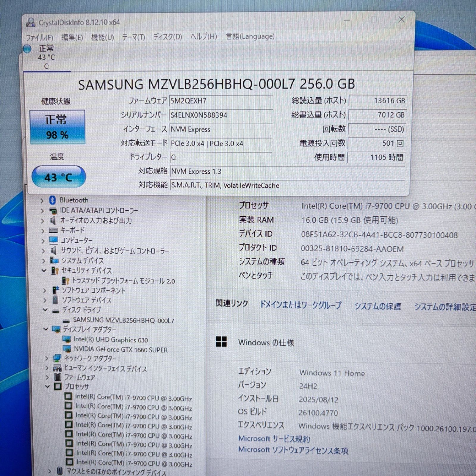Expand IDE ATA/ATAPI コントローラー node
This screenshot has height=476, width=476.
pos(42,211)
